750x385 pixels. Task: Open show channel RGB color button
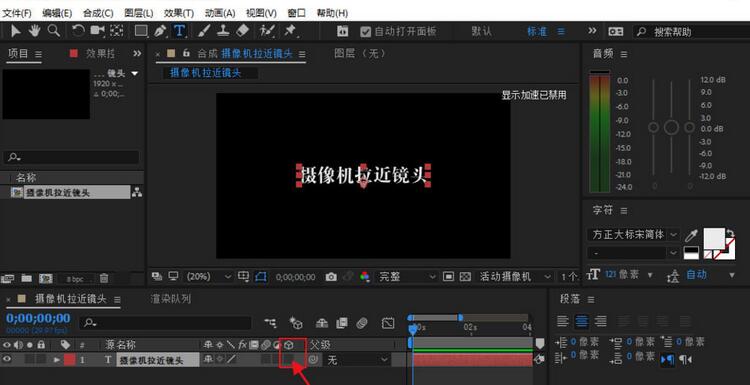point(365,277)
